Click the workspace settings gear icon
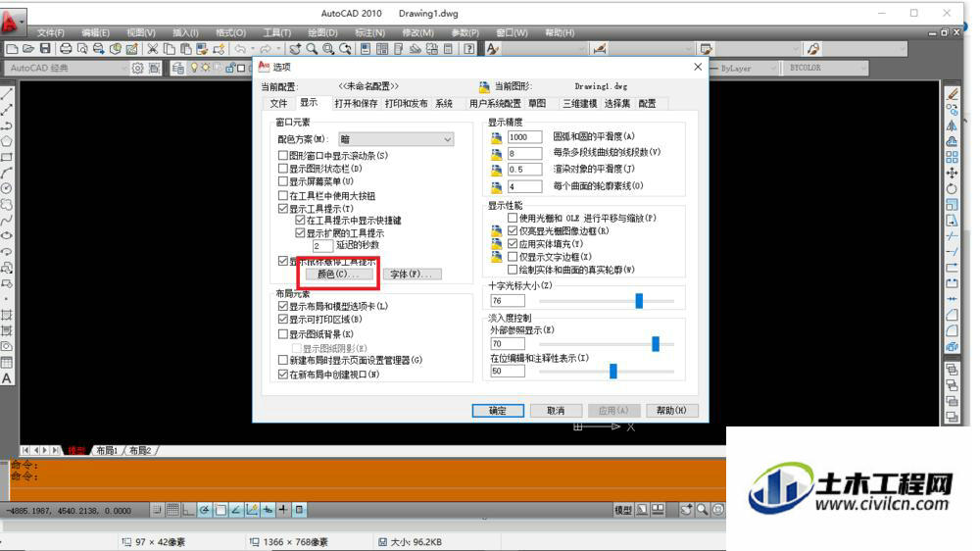 point(137,69)
